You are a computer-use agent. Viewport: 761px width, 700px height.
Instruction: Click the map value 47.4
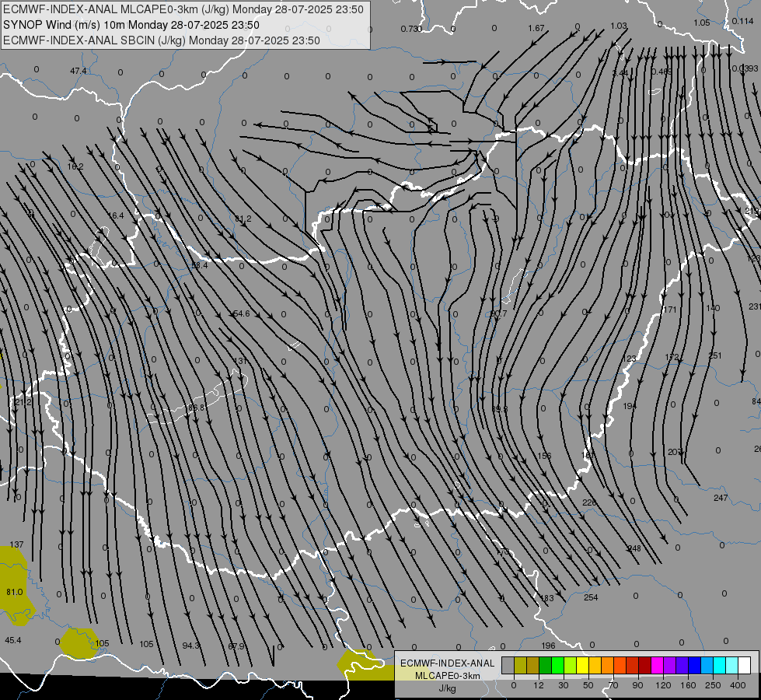click(79, 71)
